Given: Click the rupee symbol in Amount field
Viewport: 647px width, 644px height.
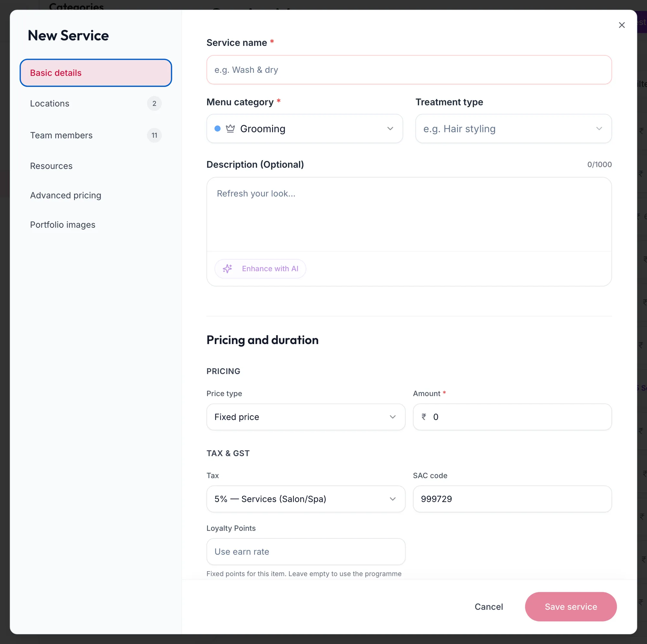Looking at the screenshot, I should click(424, 417).
